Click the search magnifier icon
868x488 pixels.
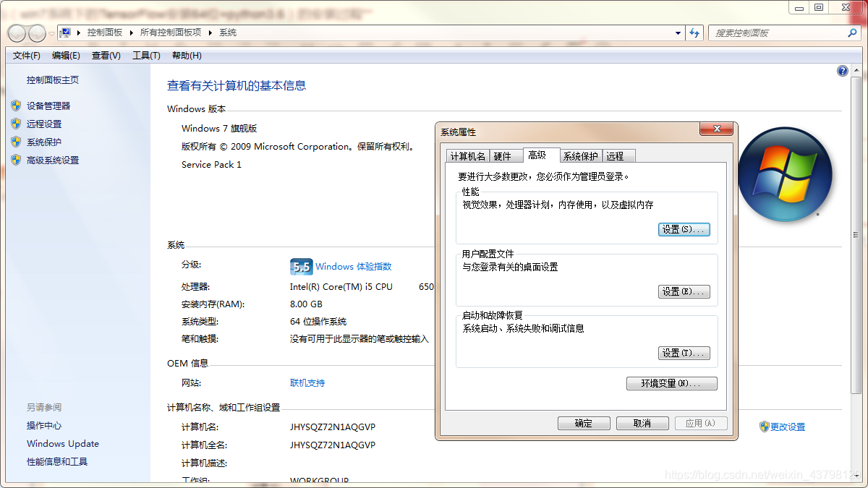tap(852, 33)
